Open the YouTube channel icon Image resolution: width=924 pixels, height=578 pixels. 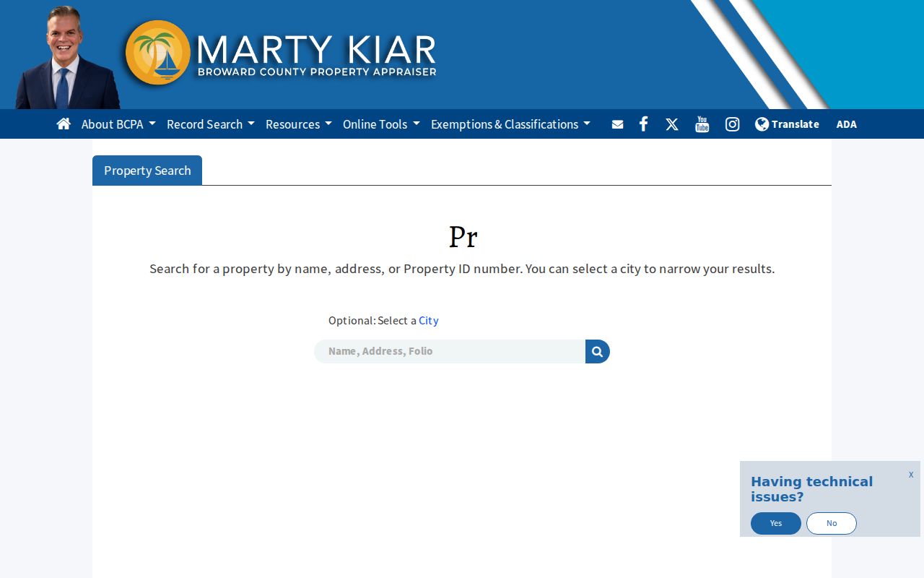pos(702,124)
